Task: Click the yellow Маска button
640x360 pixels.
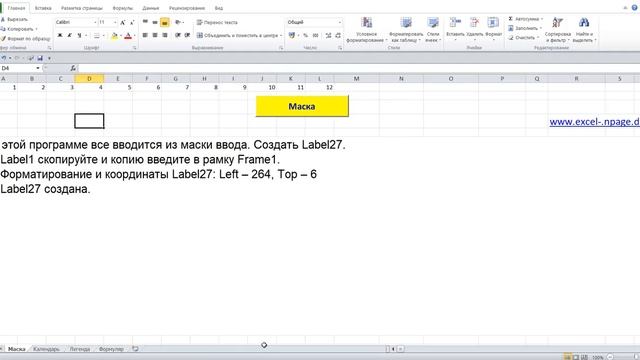Action: pos(302,106)
